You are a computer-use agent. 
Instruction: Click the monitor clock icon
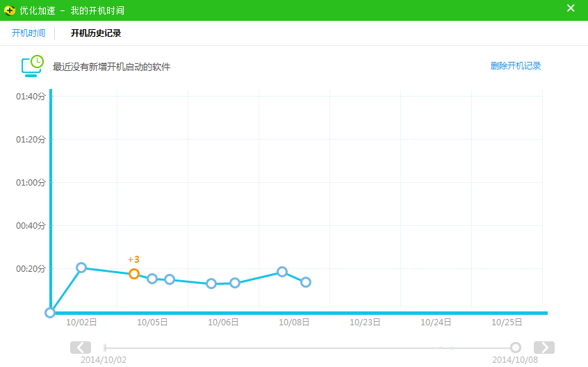point(33,65)
